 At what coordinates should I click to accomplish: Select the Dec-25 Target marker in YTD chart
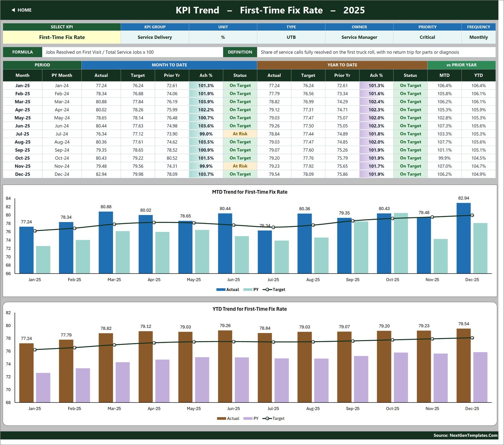[472, 338]
